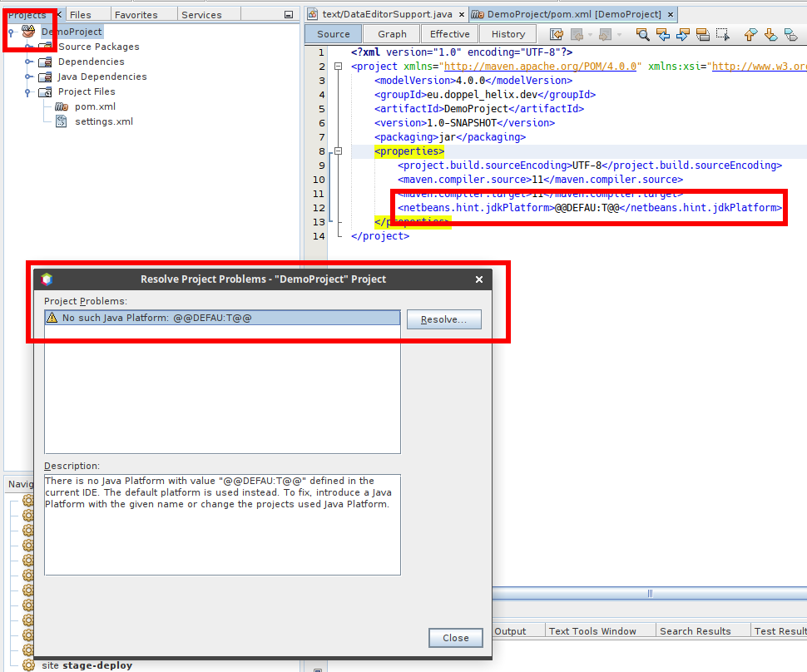Click the DemoProject Maven project icon

tap(28, 32)
